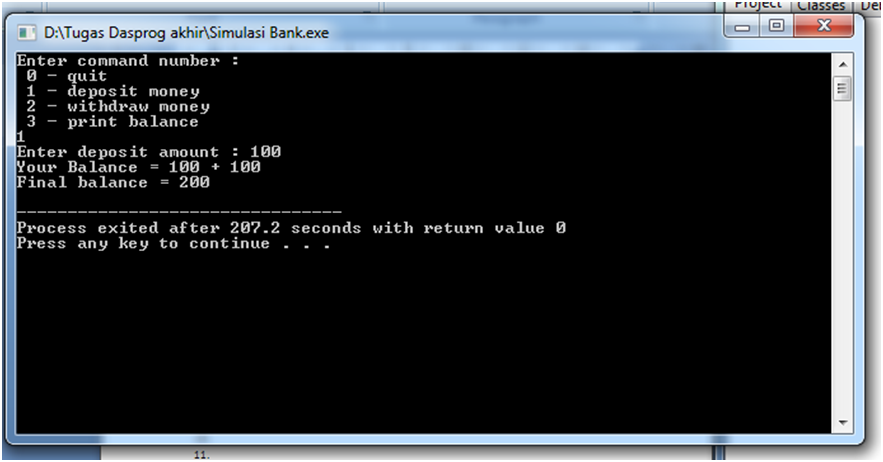Screen dimensions: 883x462
Task: Click the '1 - deposit money' line
Action: [x=113, y=91]
